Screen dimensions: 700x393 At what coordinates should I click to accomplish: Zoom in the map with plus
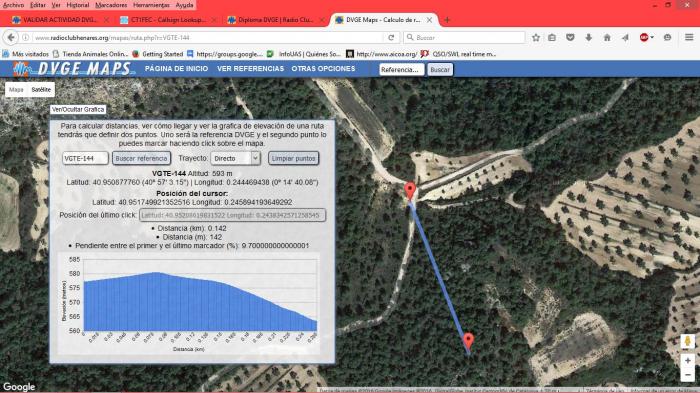(688, 360)
